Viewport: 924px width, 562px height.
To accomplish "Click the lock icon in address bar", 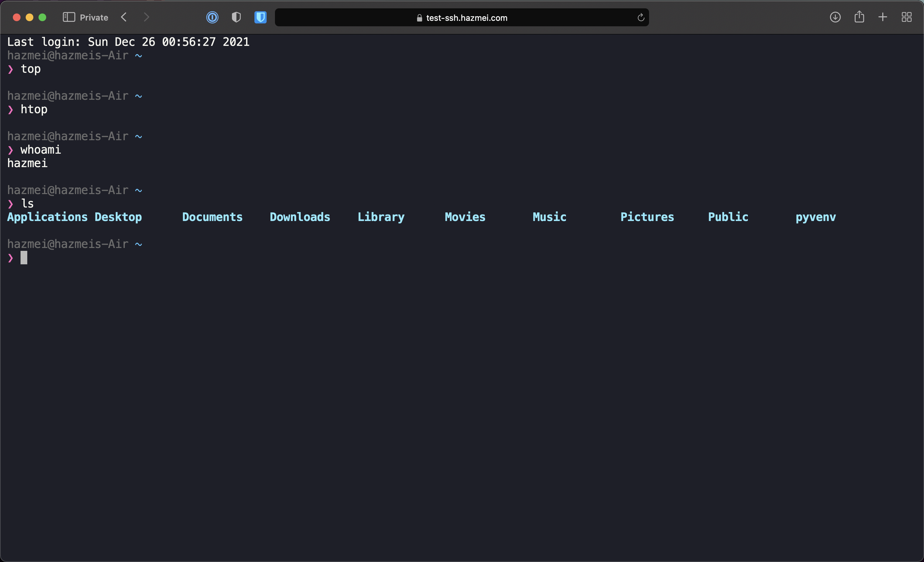I will click(x=419, y=18).
